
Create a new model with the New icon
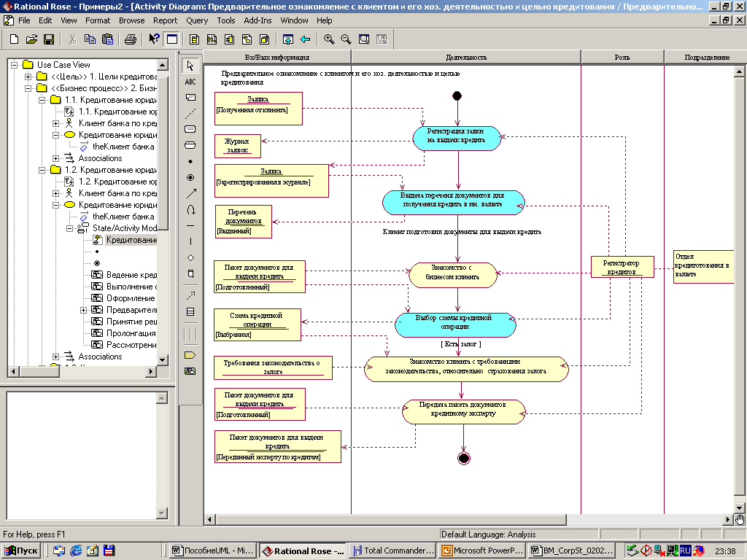click(x=15, y=39)
